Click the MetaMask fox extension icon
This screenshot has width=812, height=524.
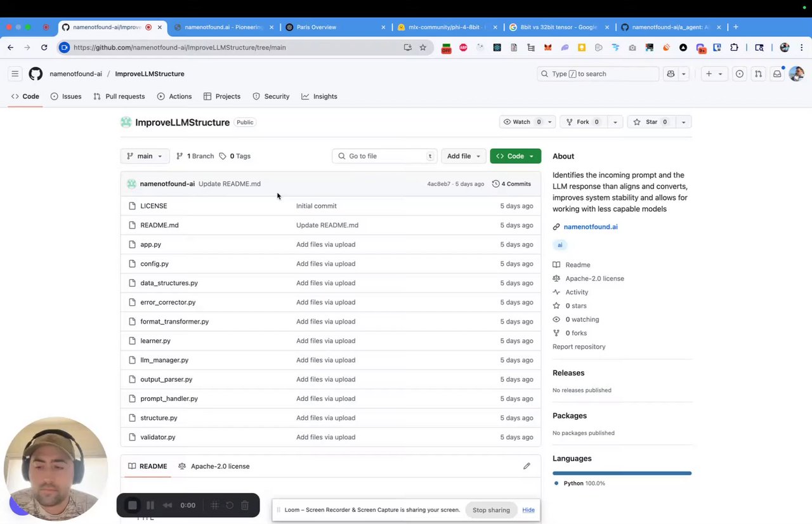(x=547, y=48)
